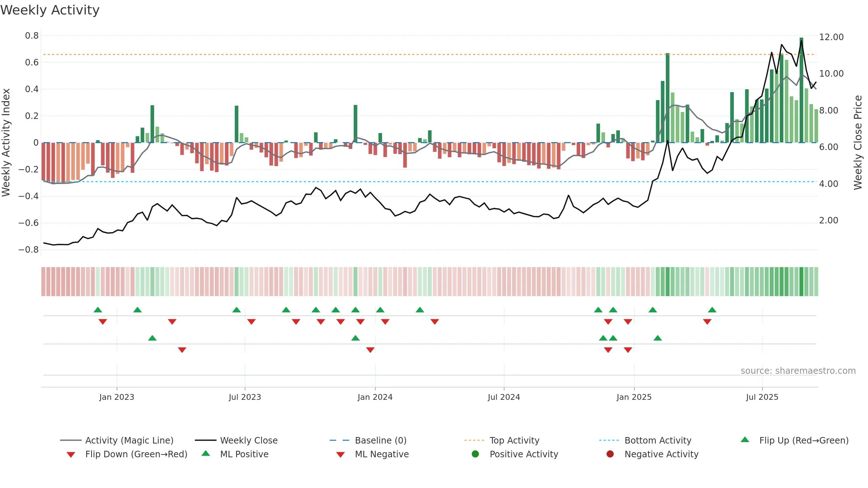The image size is (868, 488).
Task: Click the tallest green activity bar
Action: click(x=801, y=90)
